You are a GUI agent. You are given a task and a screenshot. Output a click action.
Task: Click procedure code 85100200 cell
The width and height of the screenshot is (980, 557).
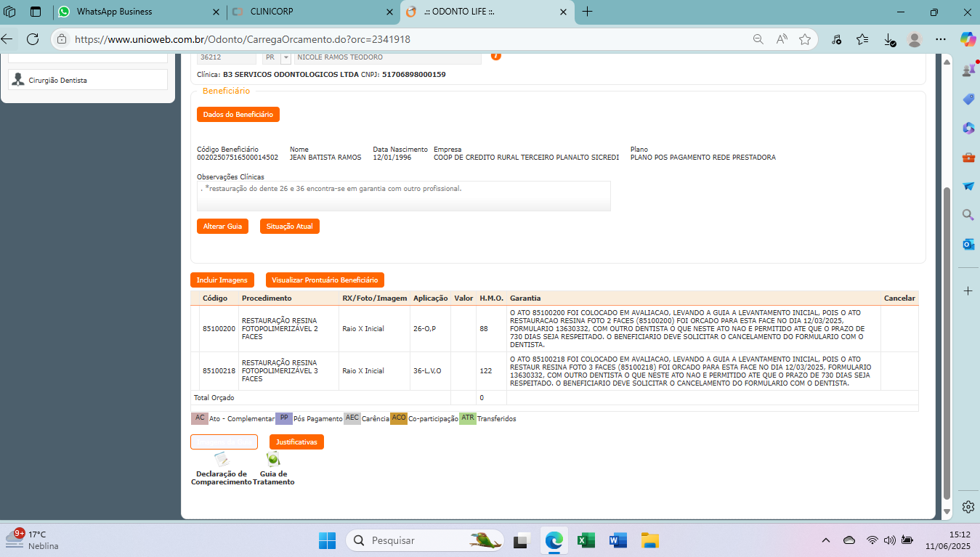click(219, 329)
